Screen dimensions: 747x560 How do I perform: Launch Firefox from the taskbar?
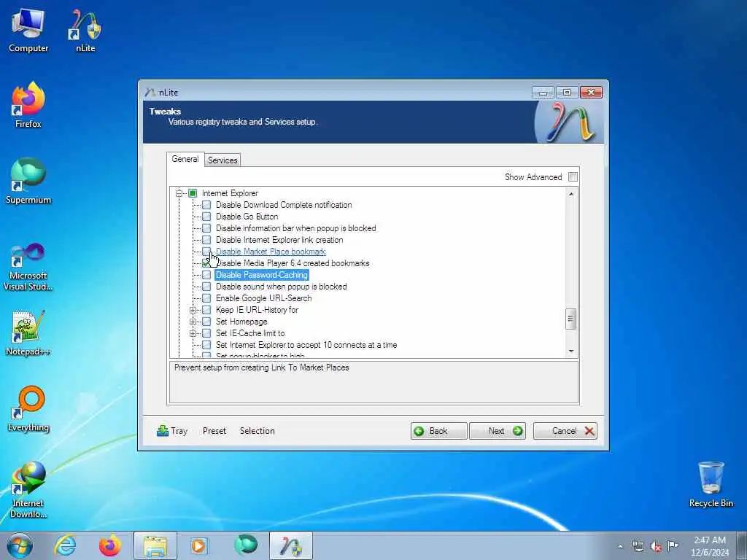pyautogui.click(x=110, y=545)
